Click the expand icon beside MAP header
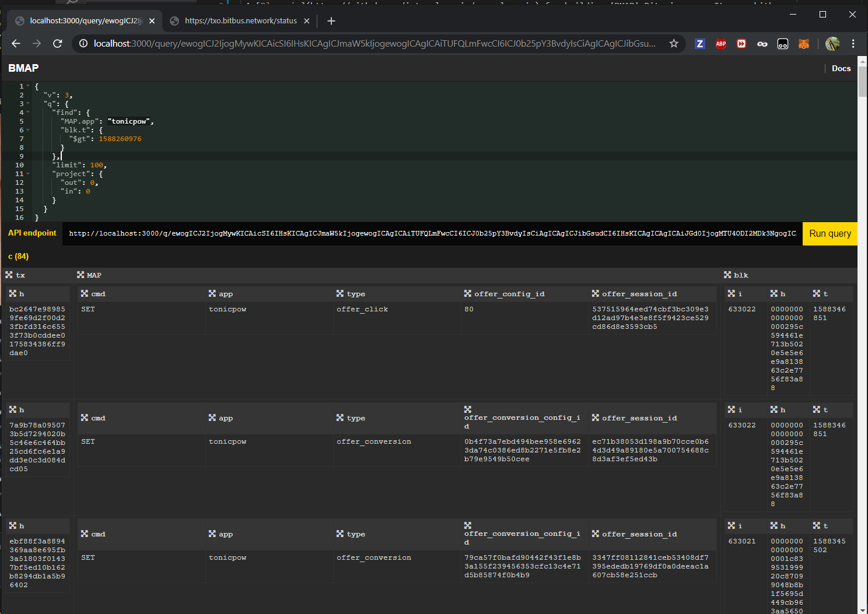Screen dimensions: 868x614 pos(80,275)
